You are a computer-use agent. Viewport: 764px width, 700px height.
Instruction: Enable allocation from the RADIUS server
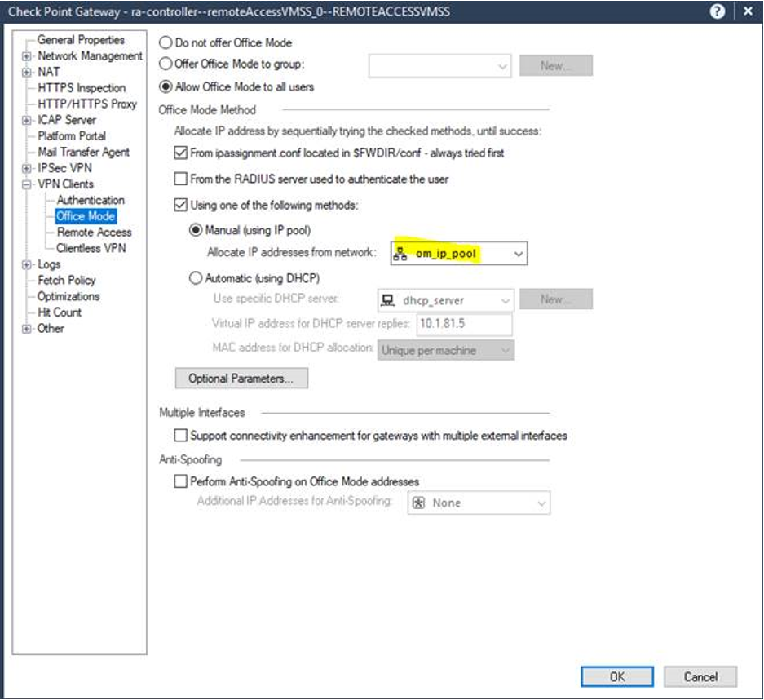181,179
